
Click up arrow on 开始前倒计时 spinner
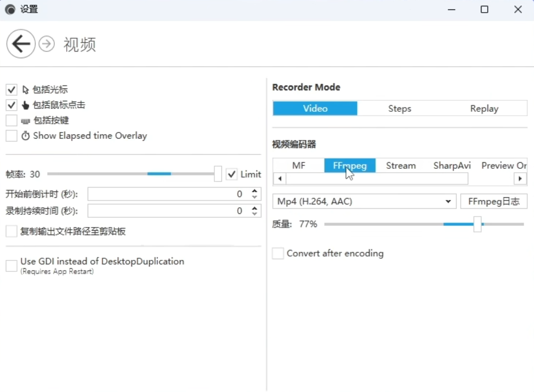pyautogui.click(x=254, y=191)
